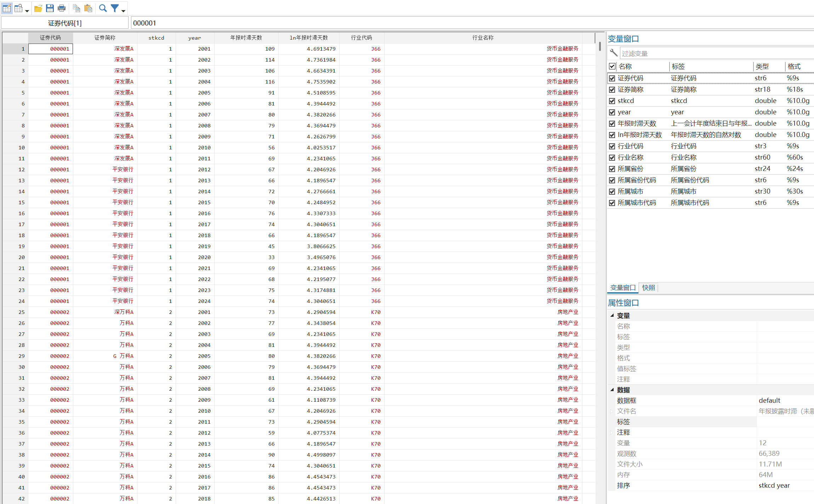Collapse the 数据 section in properties
Screen dimensions: 814x504
click(x=612, y=390)
